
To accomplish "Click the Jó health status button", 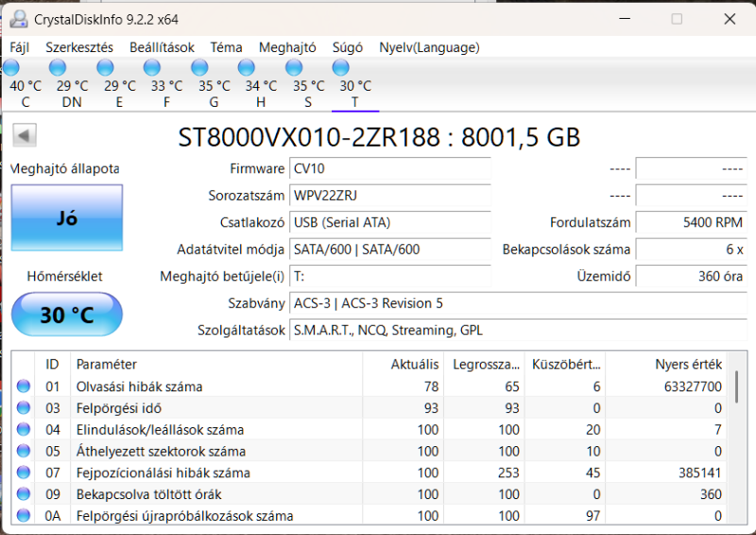I will click(x=67, y=217).
